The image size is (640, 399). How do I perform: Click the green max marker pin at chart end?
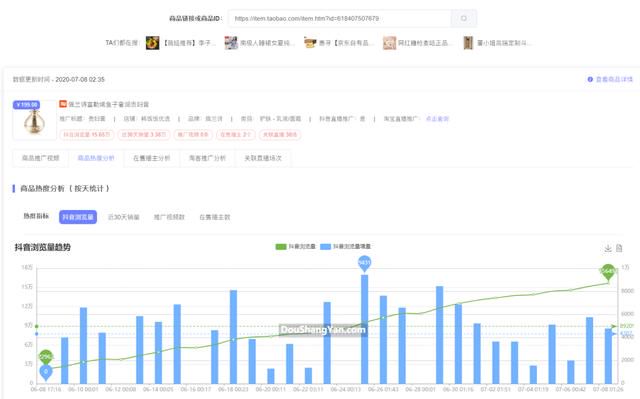point(608,272)
